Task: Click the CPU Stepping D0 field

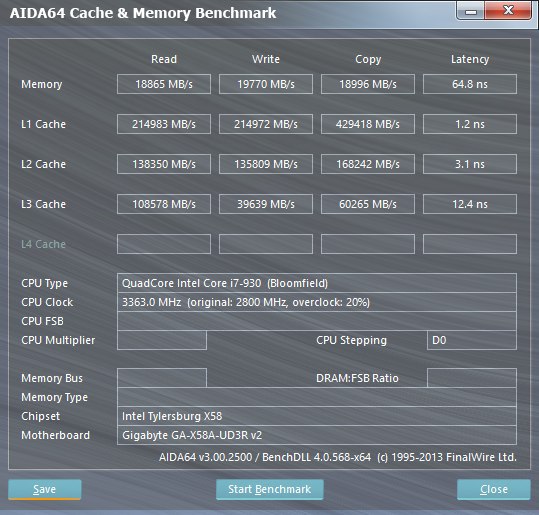Action: click(472, 340)
